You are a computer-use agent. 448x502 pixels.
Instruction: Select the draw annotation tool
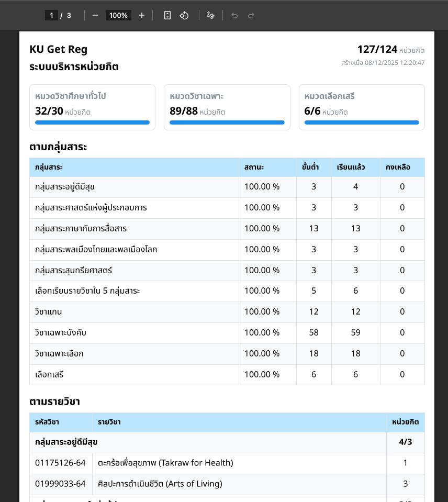pyautogui.click(x=210, y=15)
